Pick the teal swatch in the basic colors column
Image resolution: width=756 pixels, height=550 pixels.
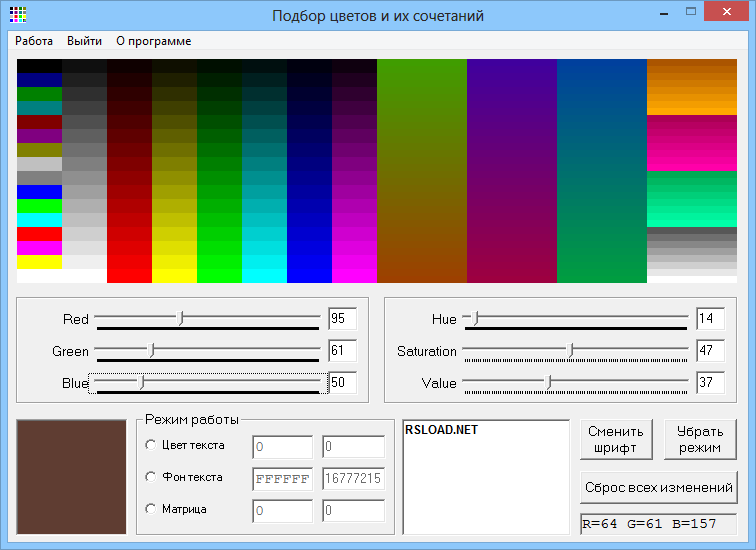tap(40, 108)
